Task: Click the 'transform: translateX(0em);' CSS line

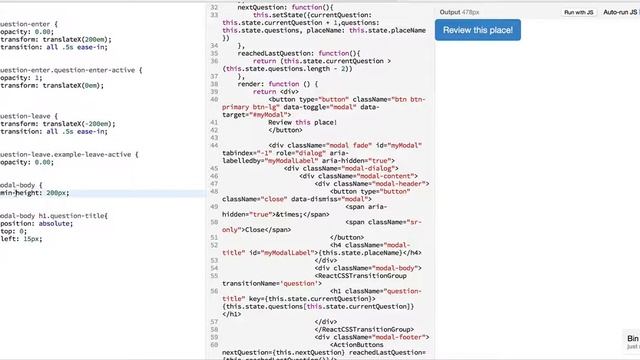Action: pyautogui.click(x=52, y=86)
